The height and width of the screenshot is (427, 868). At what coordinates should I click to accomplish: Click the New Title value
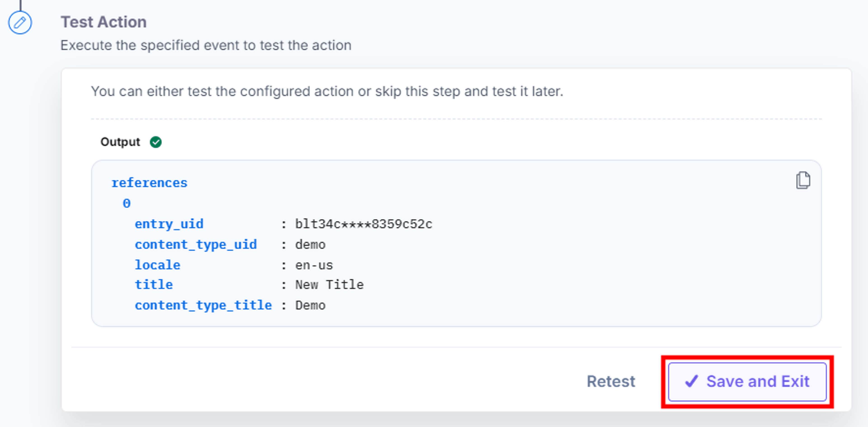329,285
